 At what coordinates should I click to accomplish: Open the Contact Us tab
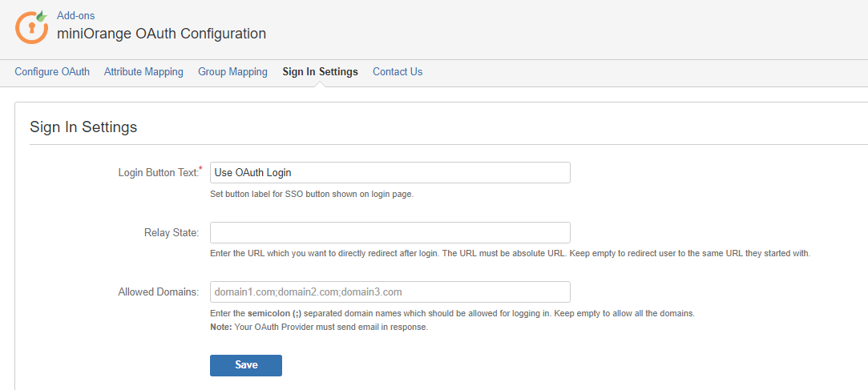coord(398,72)
